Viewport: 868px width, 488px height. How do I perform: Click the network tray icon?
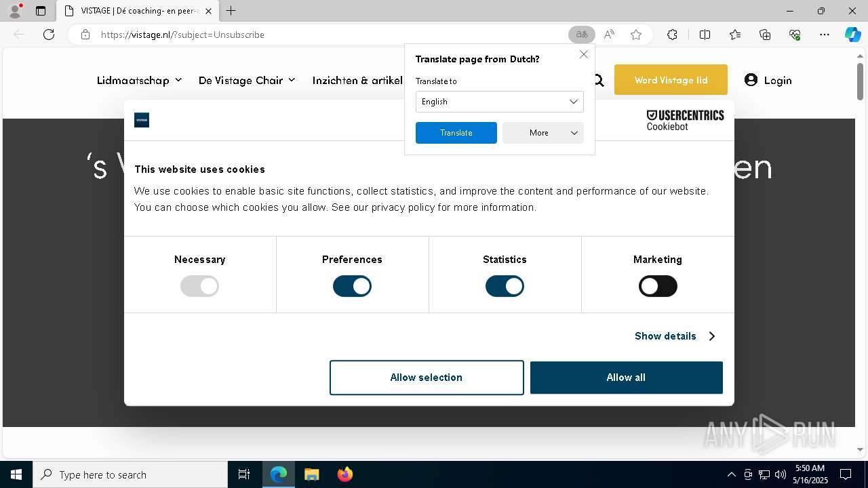tap(764, 474)
